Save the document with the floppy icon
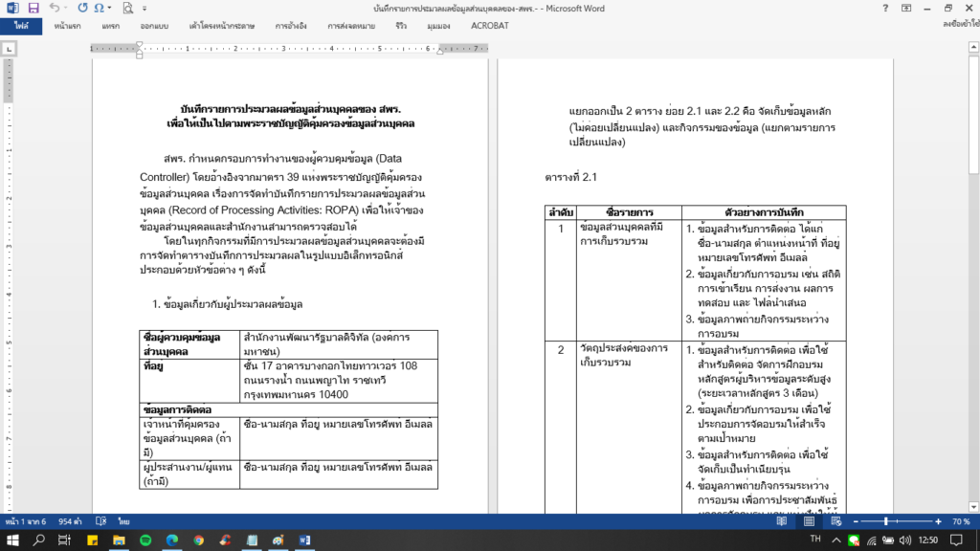980x551 pixels. coord(33,8)
